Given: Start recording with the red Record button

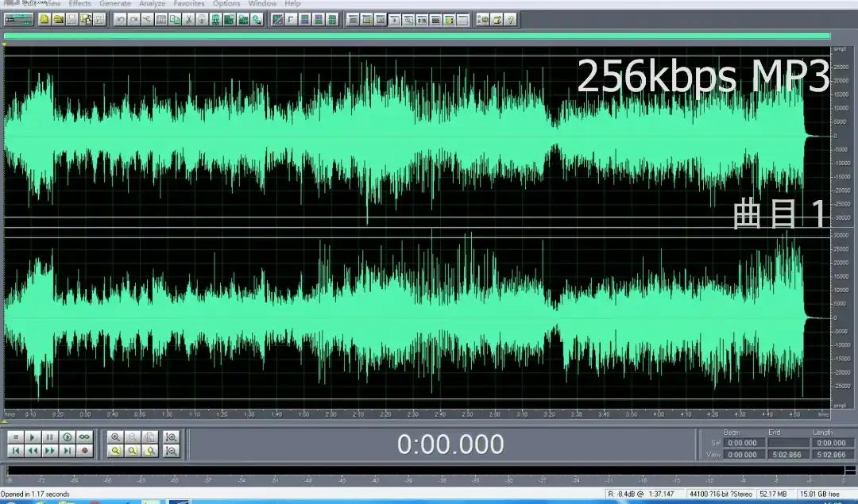Looking at the screenshot, I should tap(84, 451).
